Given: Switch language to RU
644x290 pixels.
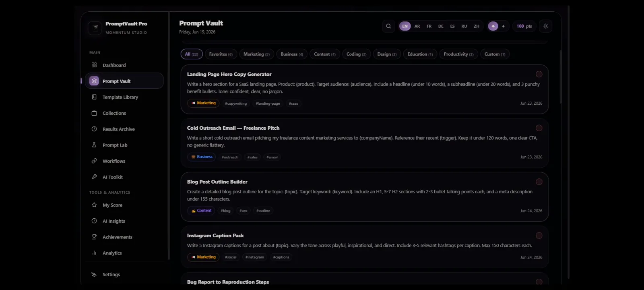Looking at the screenshot, I should [x=464, y=26].
